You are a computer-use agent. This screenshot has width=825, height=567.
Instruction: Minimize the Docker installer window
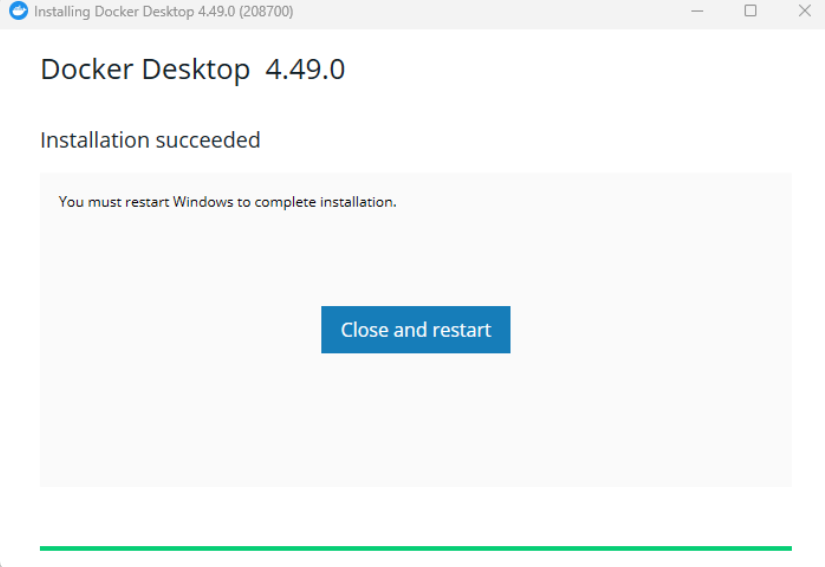[697, 11]
